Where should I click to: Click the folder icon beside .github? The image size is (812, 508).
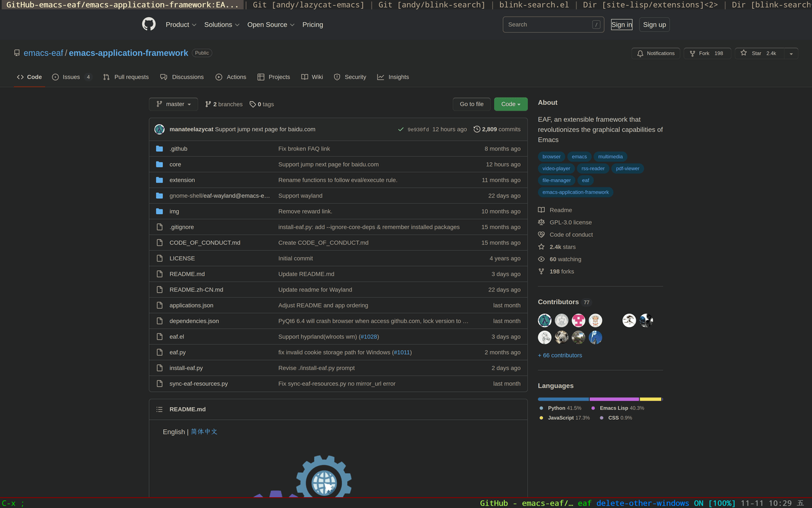point(159,149)
